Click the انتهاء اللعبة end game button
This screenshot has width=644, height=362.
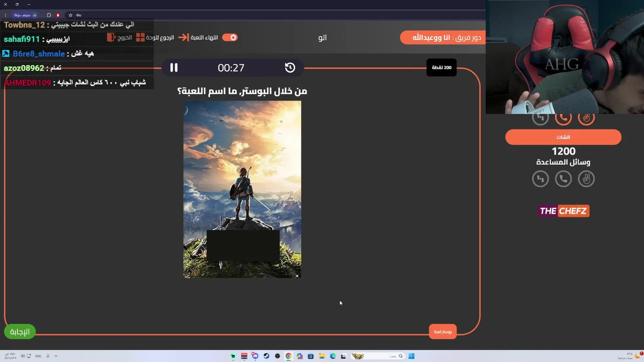[x=204, y=38]
